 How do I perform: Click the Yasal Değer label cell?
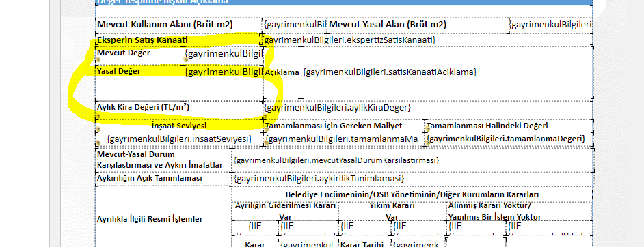tap(139, 83)
